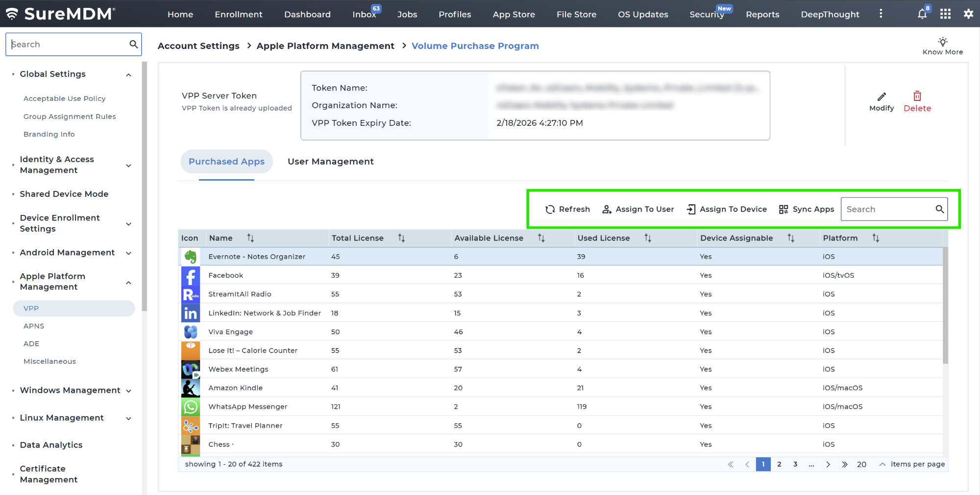Select ADE in the sidebar
The height and width of the screenshot is (495, 980).
tap(31, 344)
